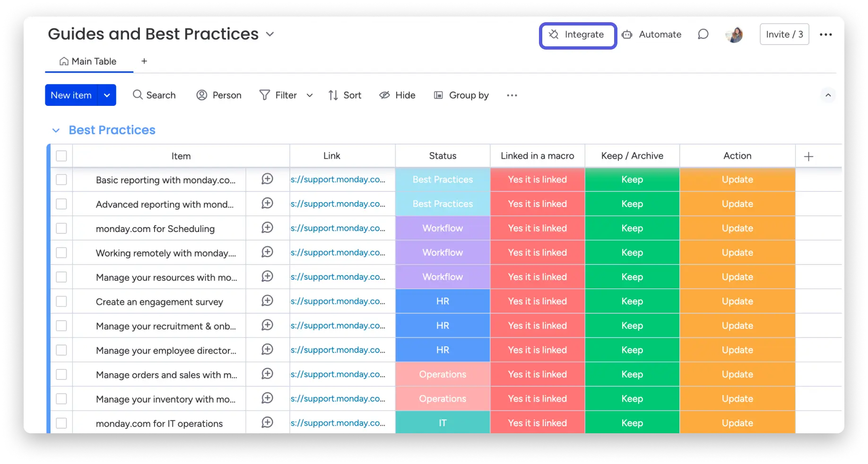The height and width of the screenshot is (464, 868).
Task: Change Create an engagement survey HR status
Action: [x=443, y=301]
